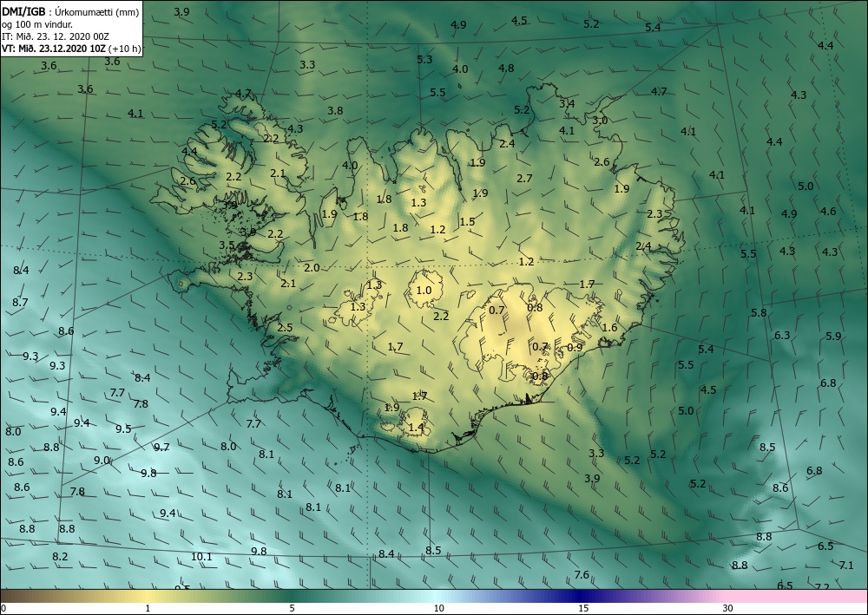Click the map value '9.0'

(x=102, y=460)
